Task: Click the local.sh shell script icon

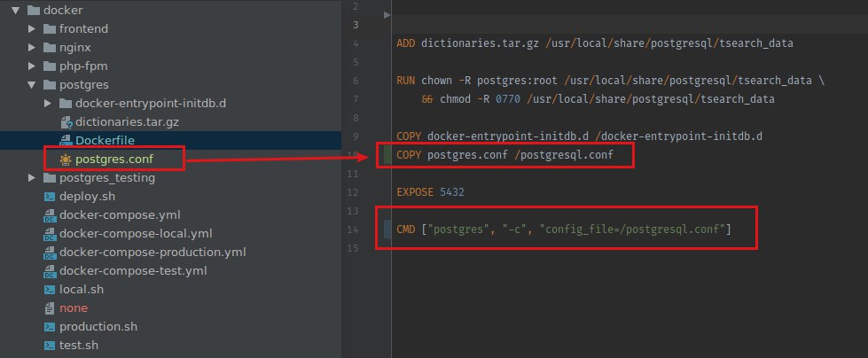Action: pyautogui.click(x=50, y=290)
